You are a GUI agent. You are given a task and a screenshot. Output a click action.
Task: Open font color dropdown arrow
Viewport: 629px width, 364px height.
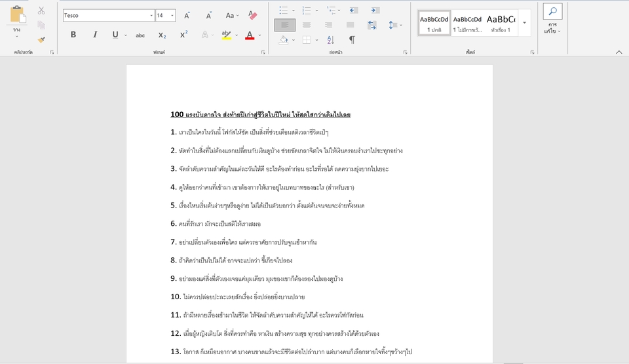259,35
